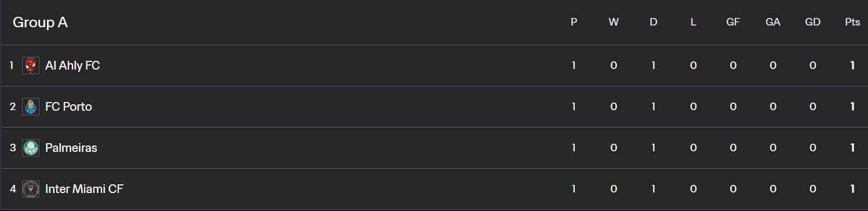Click the L column header
Viewport: 868px width, 211px height.
(x=694, y=22)
